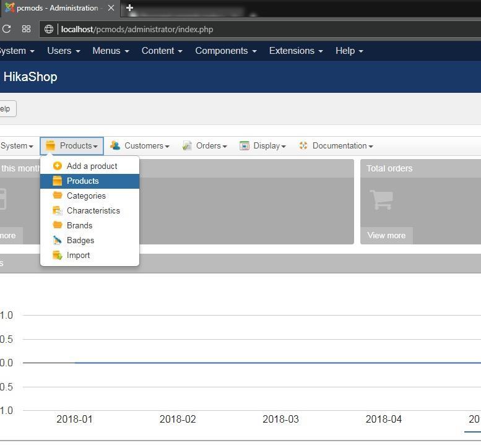
Task: Click the 2018-01 axis label
Action: click(74, 419)
